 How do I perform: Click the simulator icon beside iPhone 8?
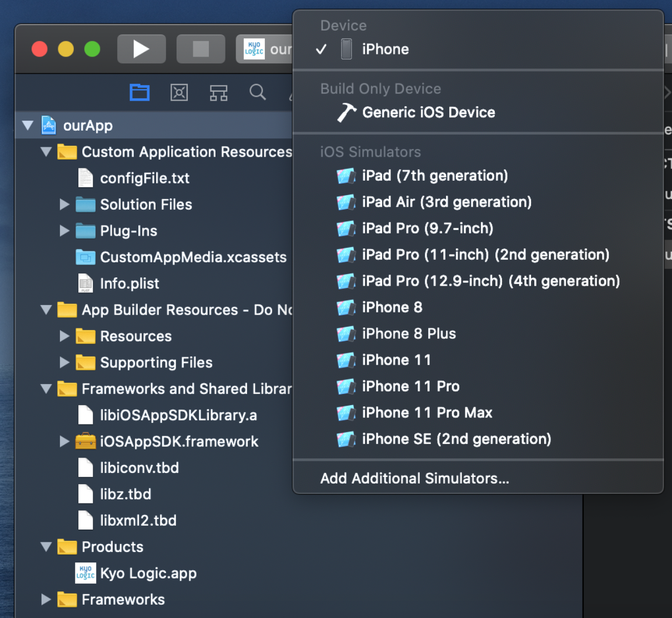pos(346,308)
